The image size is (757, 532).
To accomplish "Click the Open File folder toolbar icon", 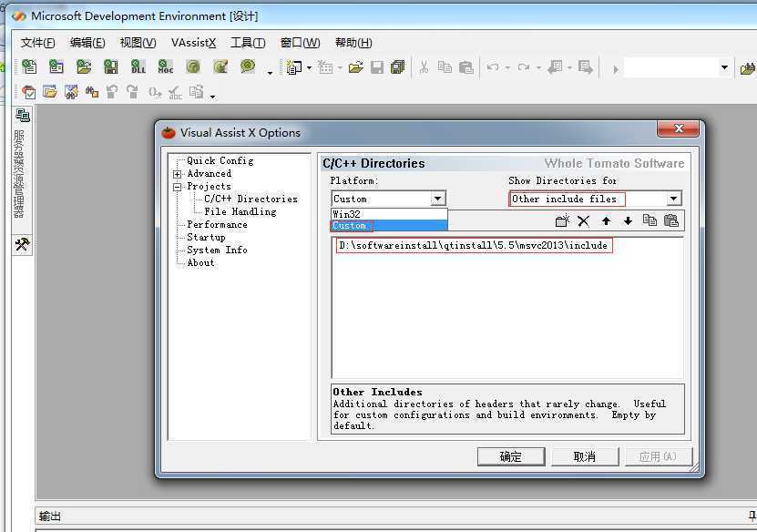I will tap(356, 67).
